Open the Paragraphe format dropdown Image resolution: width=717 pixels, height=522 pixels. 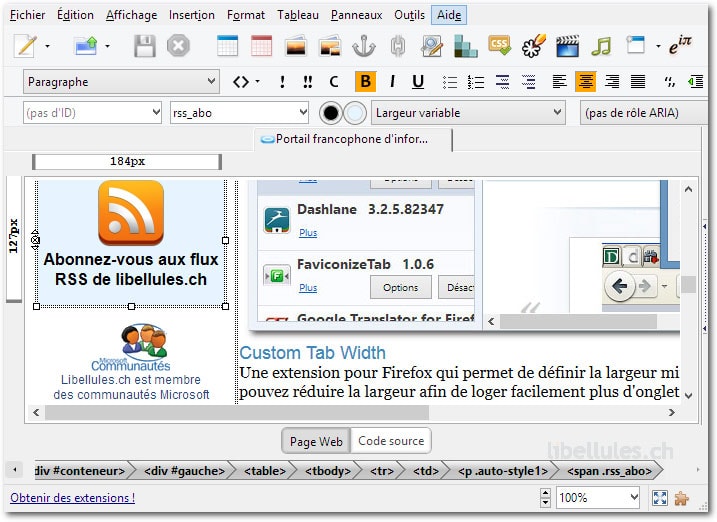121,82
